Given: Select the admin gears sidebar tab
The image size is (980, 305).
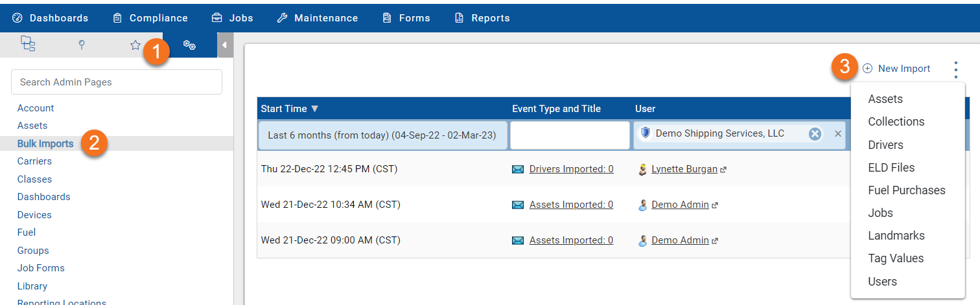Looking at the screenshot, I should (x=189, y=45).
